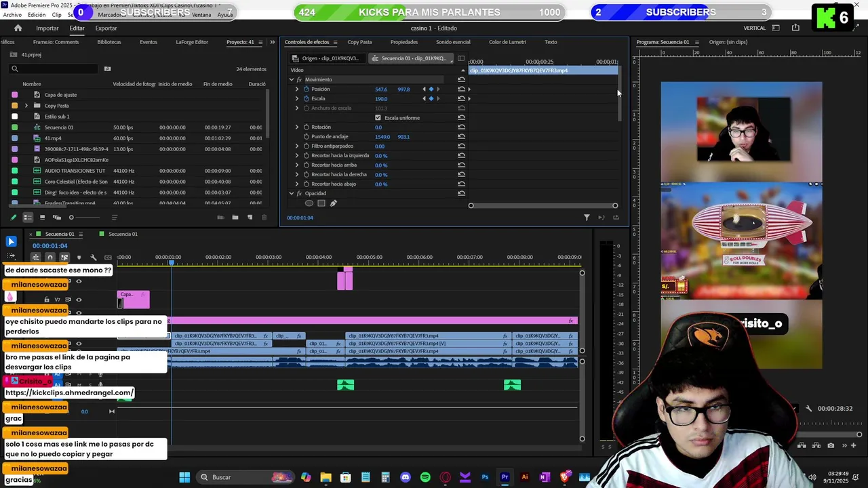Select the 41.mp4 project item

(53, 138)
